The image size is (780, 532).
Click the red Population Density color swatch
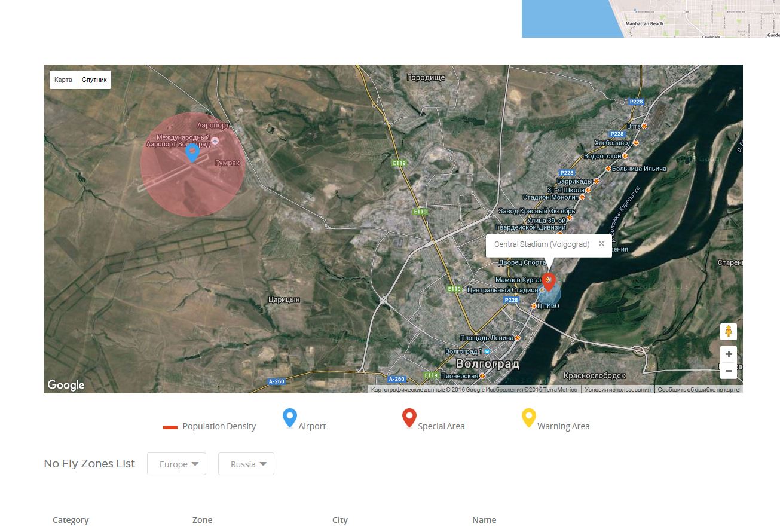click(x=170, y=427)
